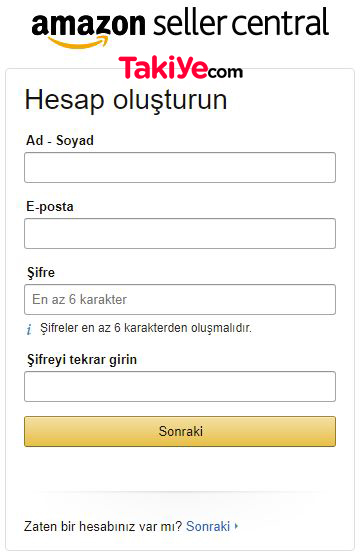Click the "seller central" logo text

coord(242,22)
